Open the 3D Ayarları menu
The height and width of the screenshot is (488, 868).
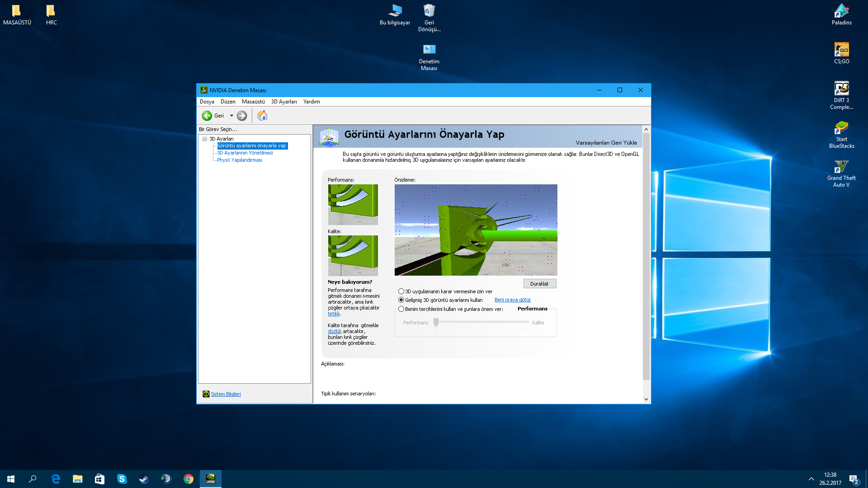coord(284,102)
